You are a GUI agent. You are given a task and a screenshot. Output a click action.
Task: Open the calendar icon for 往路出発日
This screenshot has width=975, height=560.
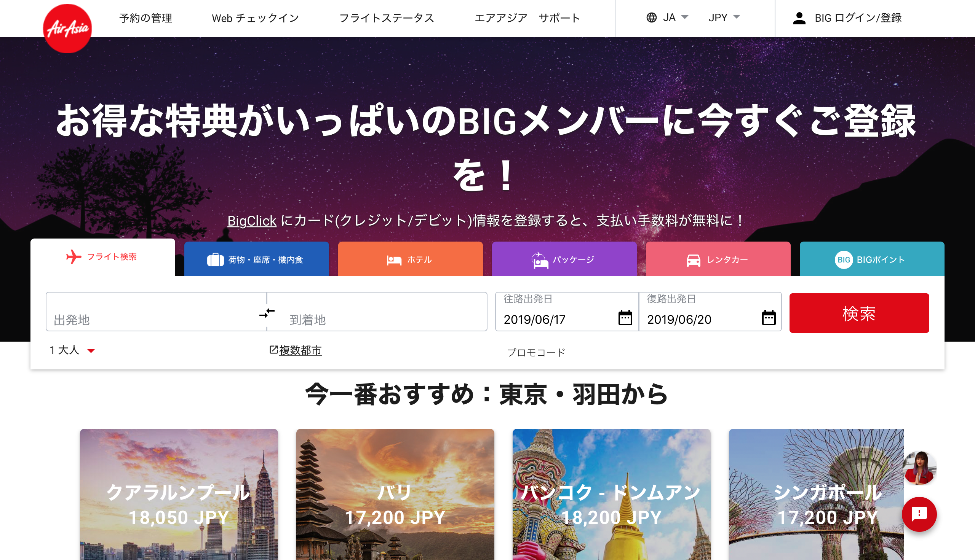tap(625, 318)
